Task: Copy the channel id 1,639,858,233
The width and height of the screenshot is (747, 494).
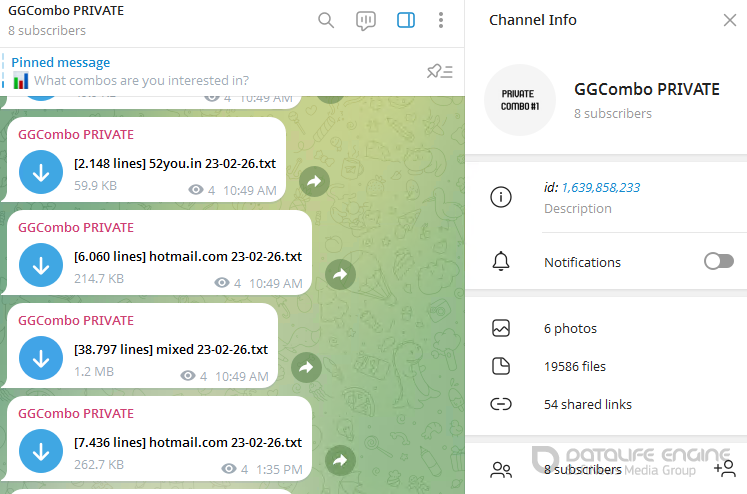Action: pyautogui.click(x=601, y=188)
